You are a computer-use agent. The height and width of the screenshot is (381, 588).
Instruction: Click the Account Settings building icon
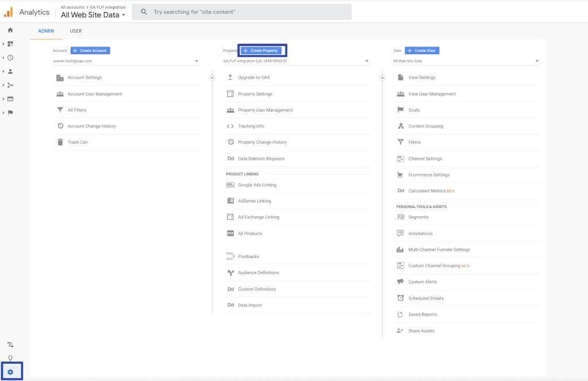click(60, 78)
